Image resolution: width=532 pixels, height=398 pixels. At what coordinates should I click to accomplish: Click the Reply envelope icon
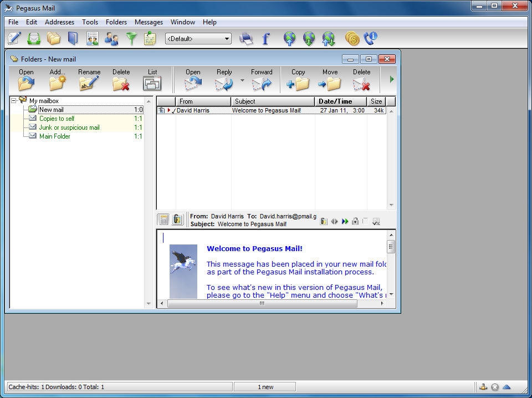click(224, 84)
